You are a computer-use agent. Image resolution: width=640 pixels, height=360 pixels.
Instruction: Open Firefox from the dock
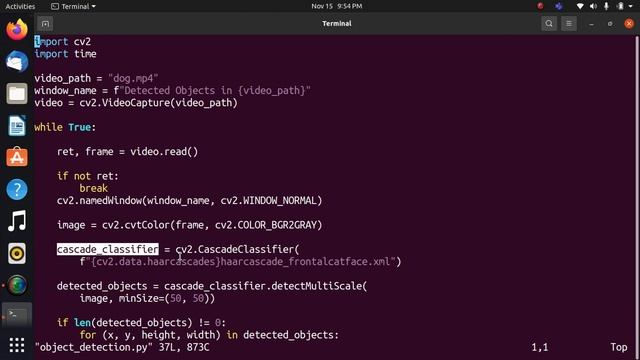(17, 29)
